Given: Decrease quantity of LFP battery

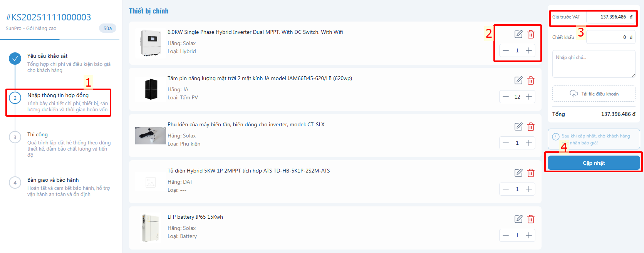Looking at the screenshot, I should coord(506,235).
